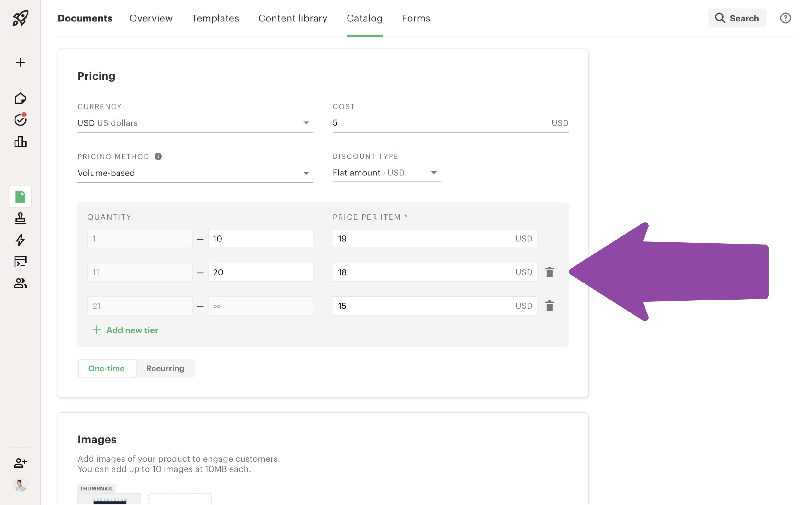Click the add new user icon in sidebar
The image size is (812, 505).
[x=20, y=462]
